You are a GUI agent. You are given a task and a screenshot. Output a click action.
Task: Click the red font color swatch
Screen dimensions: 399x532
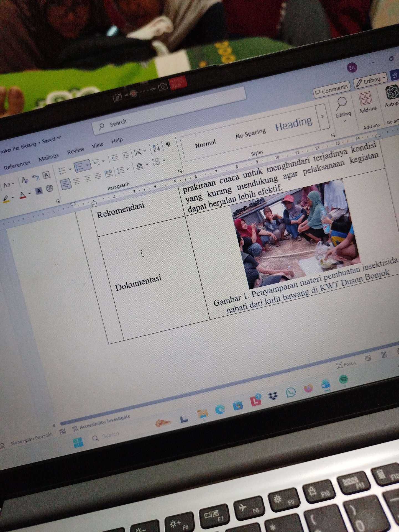[x=23, y=196]
